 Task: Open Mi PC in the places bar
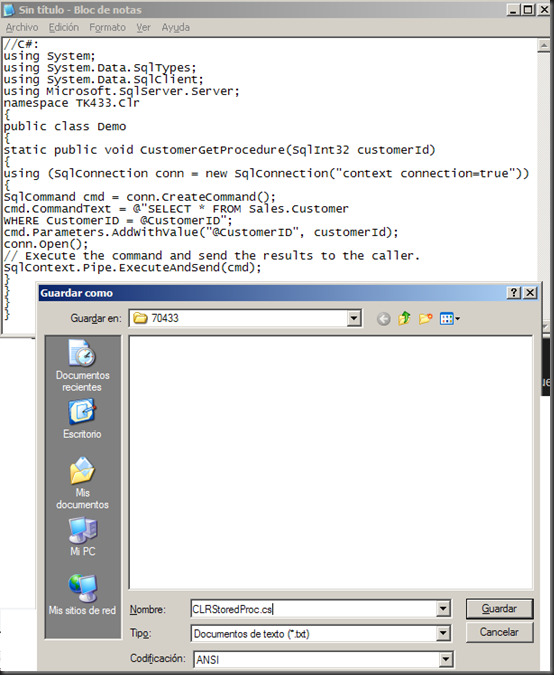click(83, 537)
